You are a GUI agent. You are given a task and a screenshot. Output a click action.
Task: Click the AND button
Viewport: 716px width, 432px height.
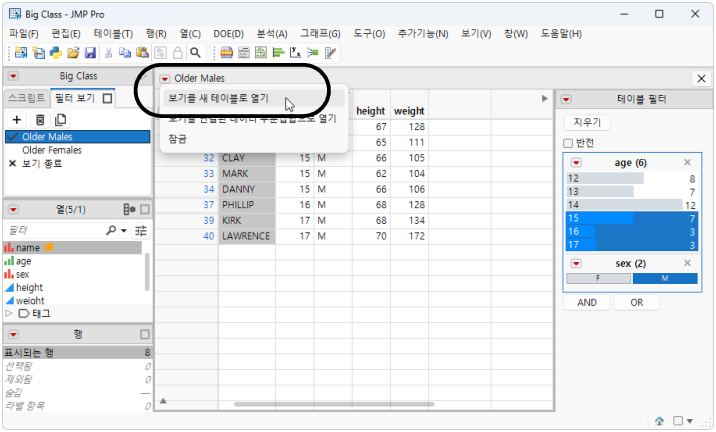587,302
